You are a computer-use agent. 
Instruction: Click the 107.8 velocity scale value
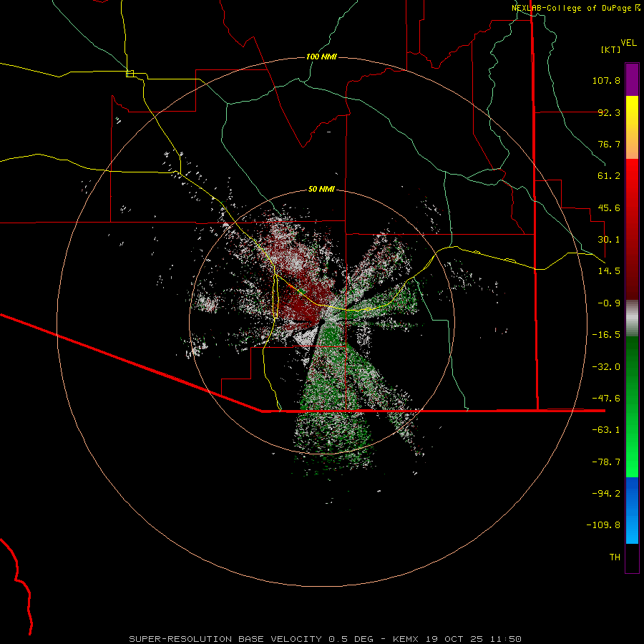(606, 80)
